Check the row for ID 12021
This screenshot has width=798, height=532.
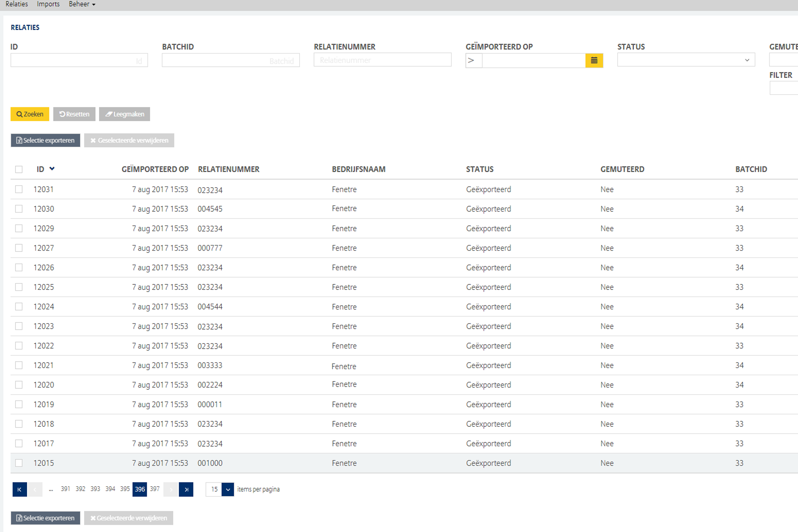[x=19, y=365]
